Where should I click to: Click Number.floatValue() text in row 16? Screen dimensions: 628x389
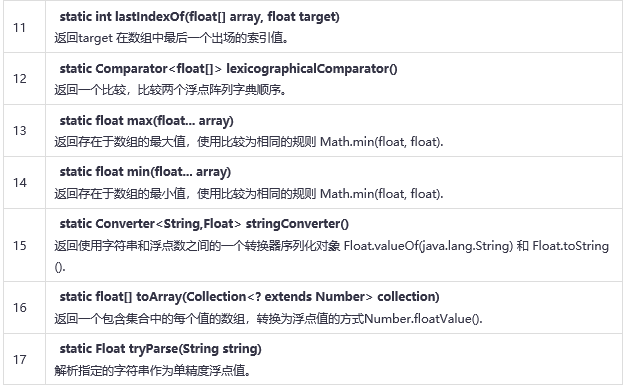[423, 319]
